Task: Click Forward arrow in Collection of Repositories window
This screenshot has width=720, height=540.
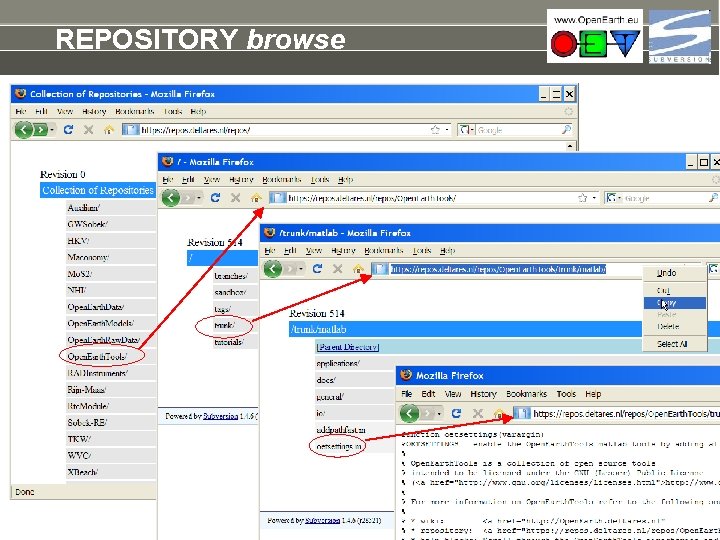Action: coord(41,130)
